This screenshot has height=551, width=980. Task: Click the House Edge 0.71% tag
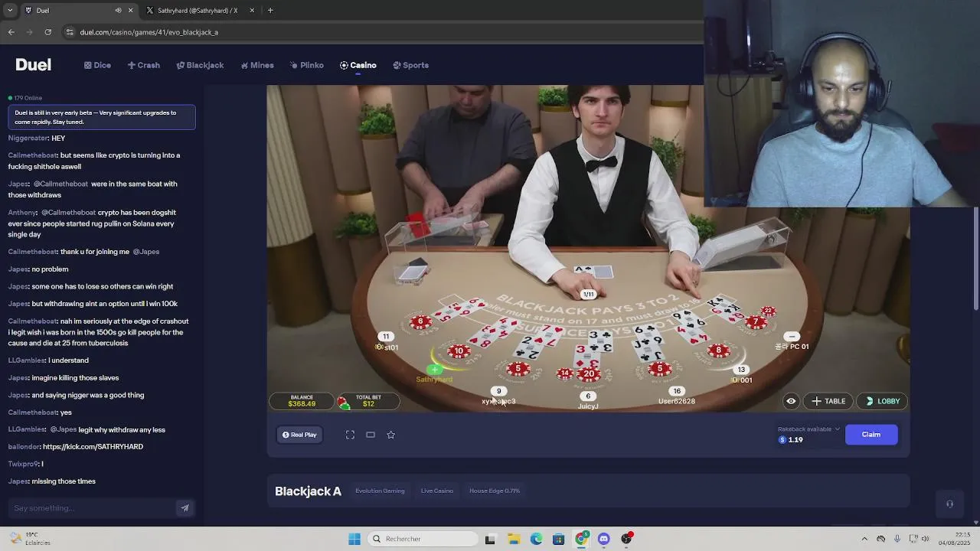point(495,491)
